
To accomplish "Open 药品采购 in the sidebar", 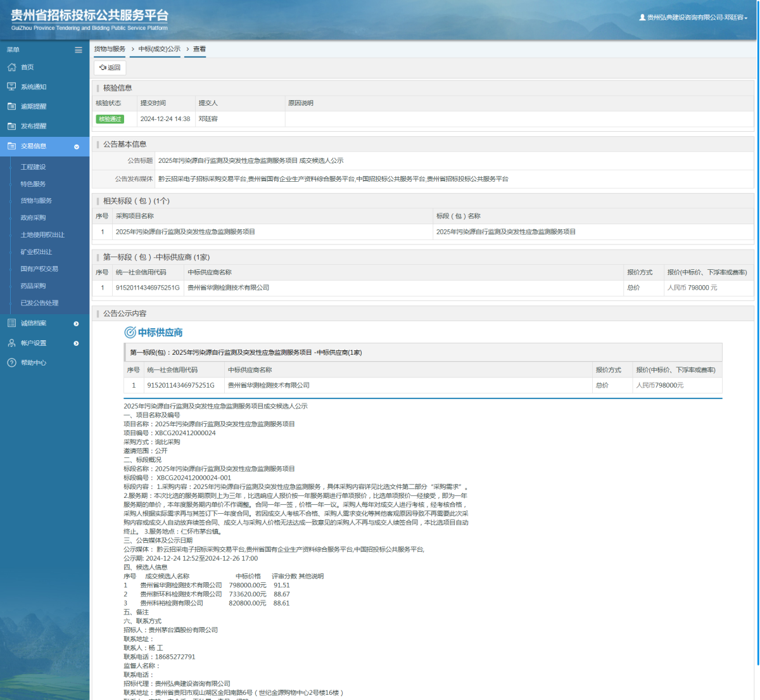I will click(33, 286).
